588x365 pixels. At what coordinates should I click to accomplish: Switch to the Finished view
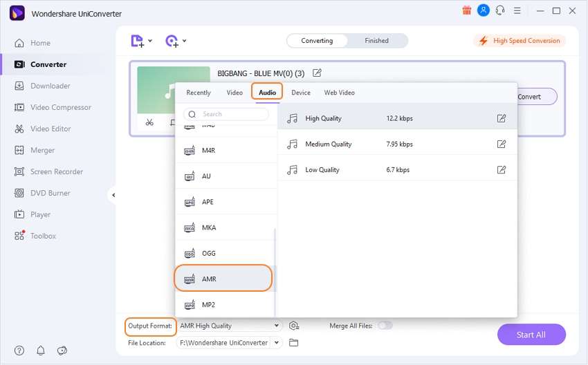377,41
